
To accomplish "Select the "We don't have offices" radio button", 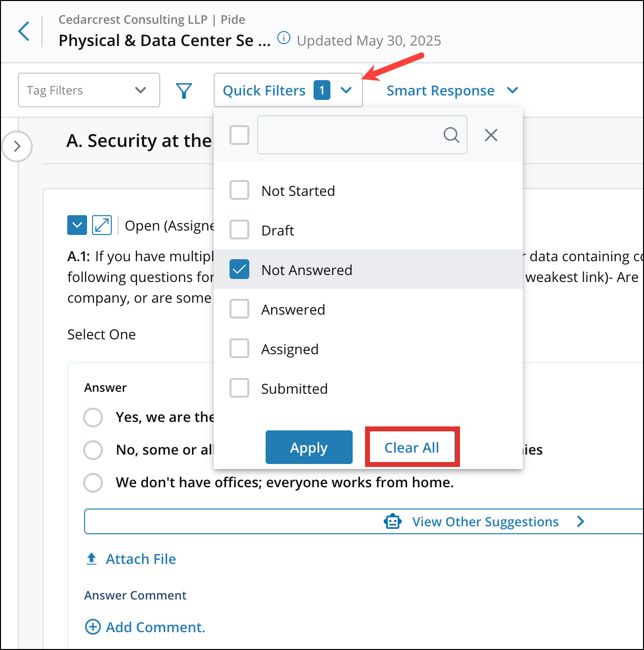I will (93, 482).
